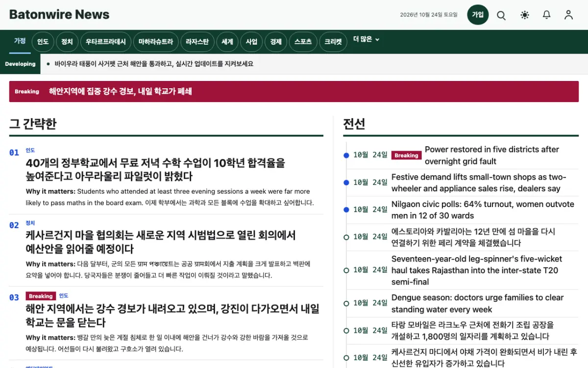
Task: Click timeline dot beside Power restored item
Action: 346,156
